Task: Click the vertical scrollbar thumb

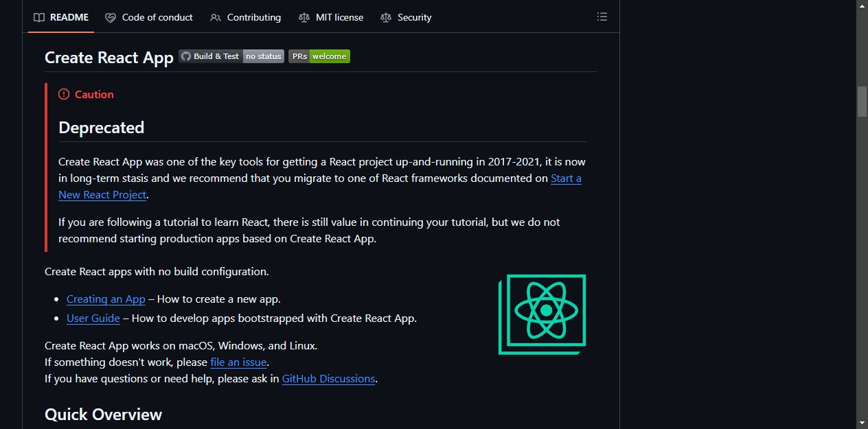Action: (862, 102)
